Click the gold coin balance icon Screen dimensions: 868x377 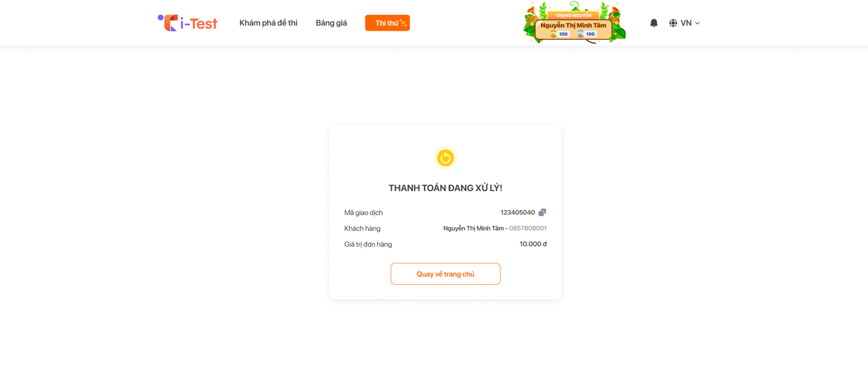click(553, 34)
